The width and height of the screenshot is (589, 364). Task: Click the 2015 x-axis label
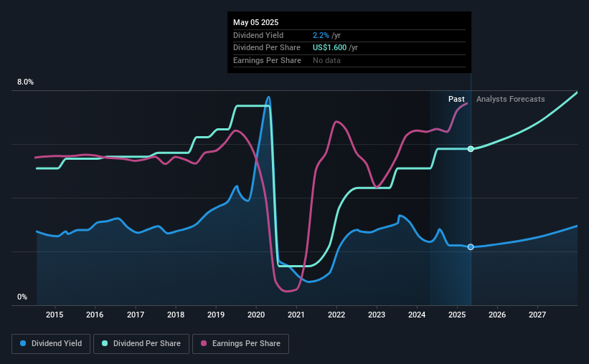(x=55, y=315)
